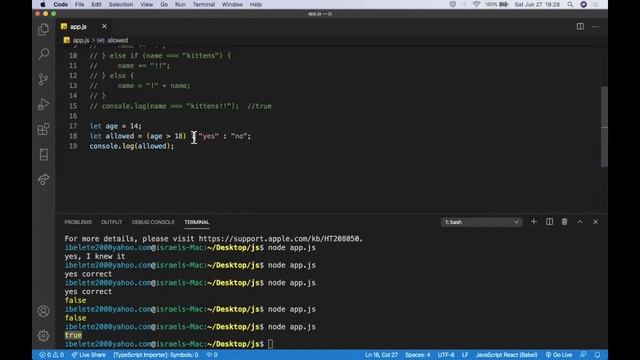This screenshot has height=360, width=640.
Task: Click the Wi-Fi icon in menu bar
Action: (x=476, y=4)
